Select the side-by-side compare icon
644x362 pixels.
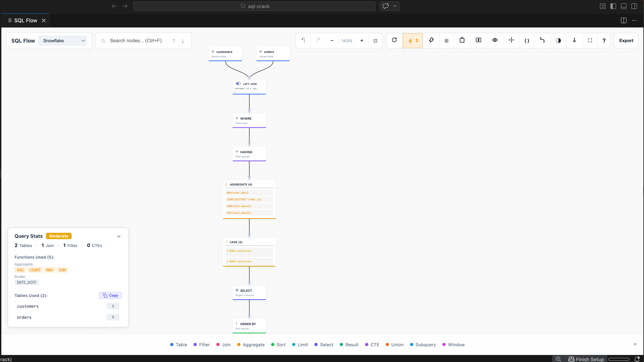478,40
